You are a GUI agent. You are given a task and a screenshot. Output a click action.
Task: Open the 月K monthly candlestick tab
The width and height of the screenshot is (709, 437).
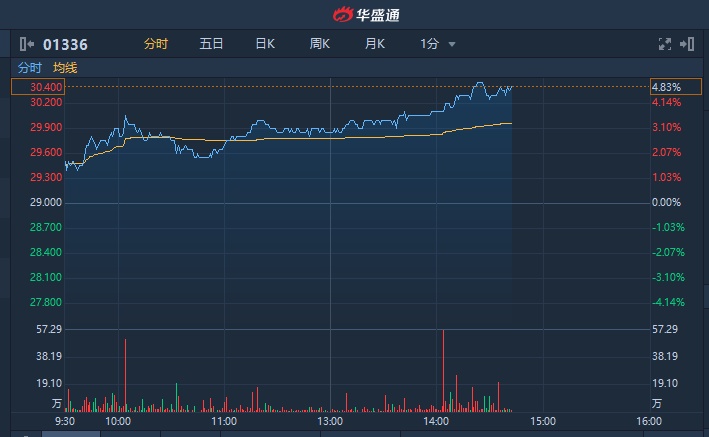pos(375,44)
